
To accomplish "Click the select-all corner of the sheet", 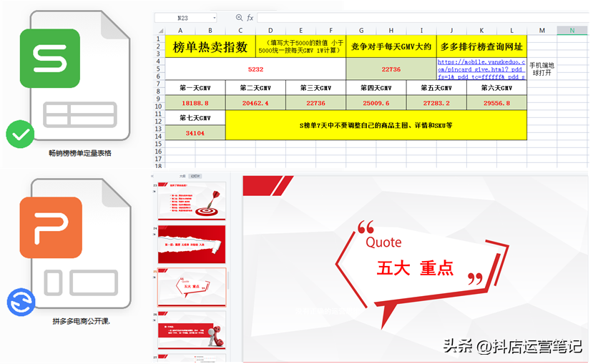I will coord(160,31).
